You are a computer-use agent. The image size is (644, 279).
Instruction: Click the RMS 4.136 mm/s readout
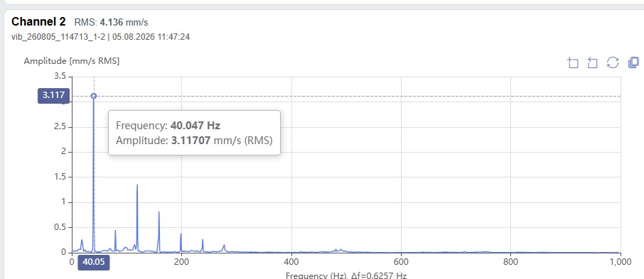click(112, 22)
